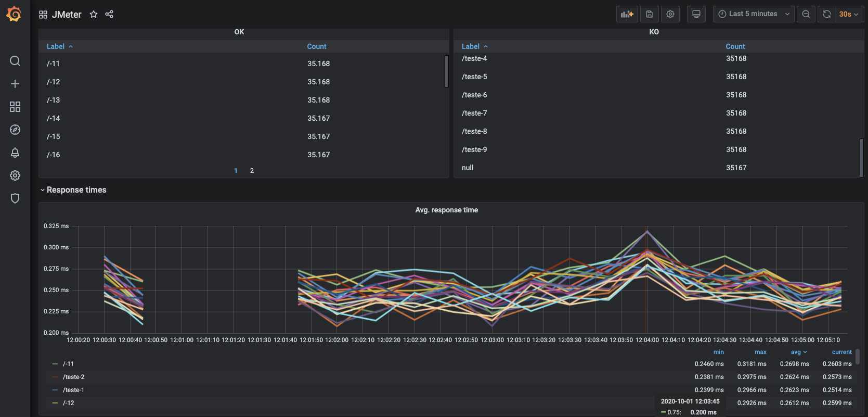The width and height of the screenshot is (868, 417).
Task: Open the search icon in sidebar
Action: tap(15, 61)
